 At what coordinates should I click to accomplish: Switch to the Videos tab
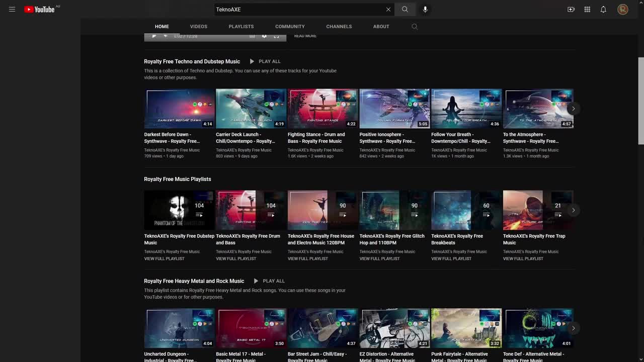click(x=199, y=27)
